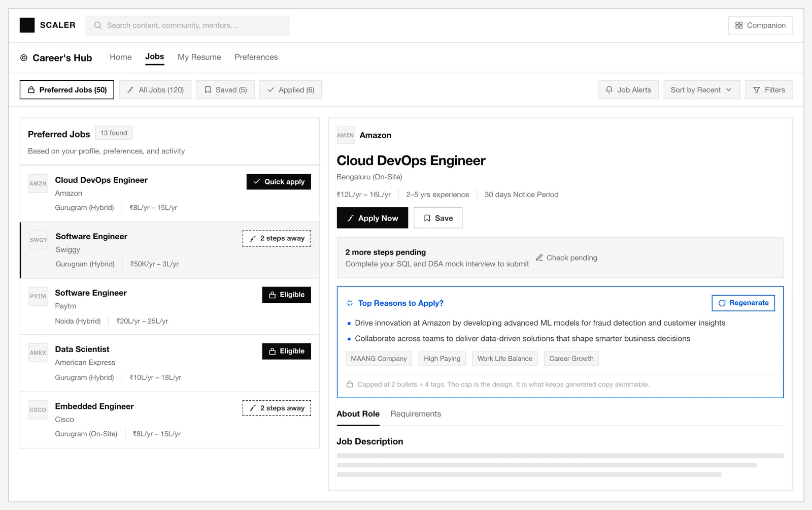Show Applied (6) jobs

[291, 90]
